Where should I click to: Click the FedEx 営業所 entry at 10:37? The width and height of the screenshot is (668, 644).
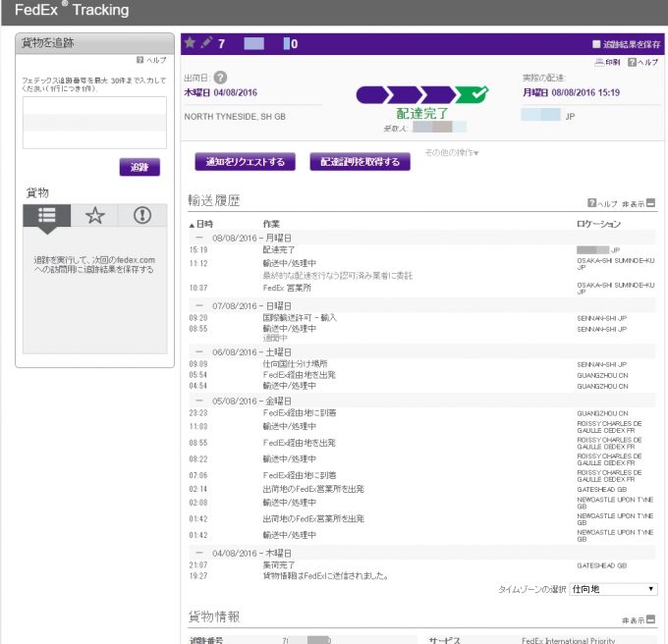pyautogui.click(x=287, y=288)
